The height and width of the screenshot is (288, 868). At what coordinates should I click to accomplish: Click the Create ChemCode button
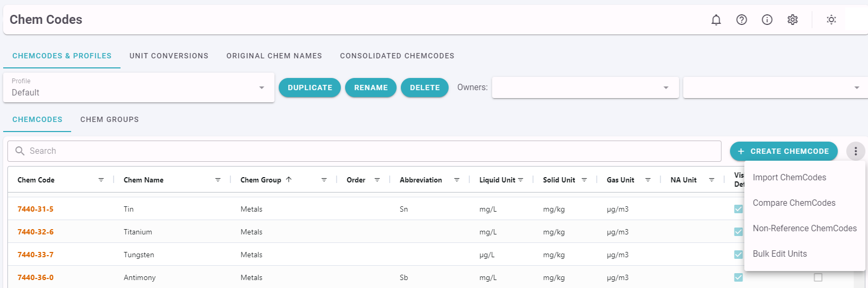pyautogui.click(x=784, y=151)
